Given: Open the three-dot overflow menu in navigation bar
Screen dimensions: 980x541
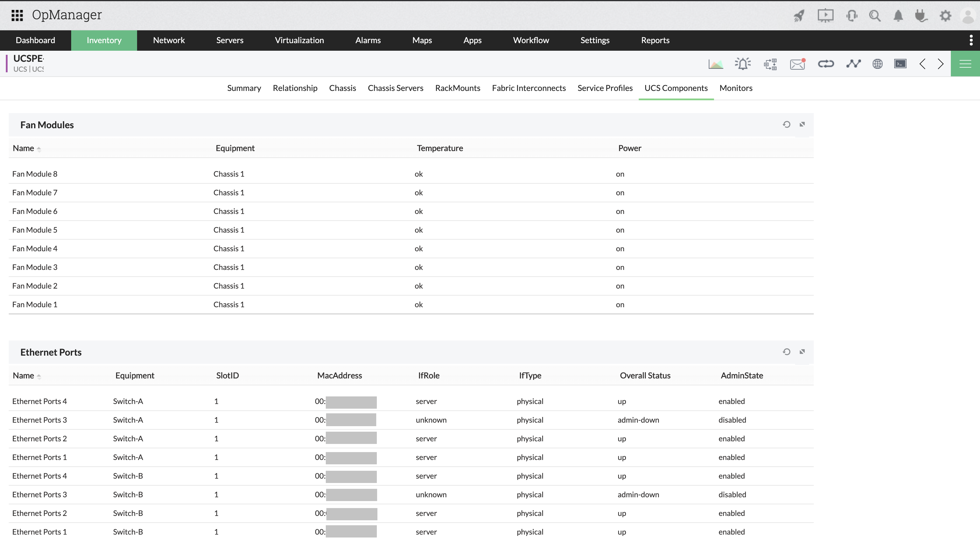Looking at the screenshot, I should point(971,40).
